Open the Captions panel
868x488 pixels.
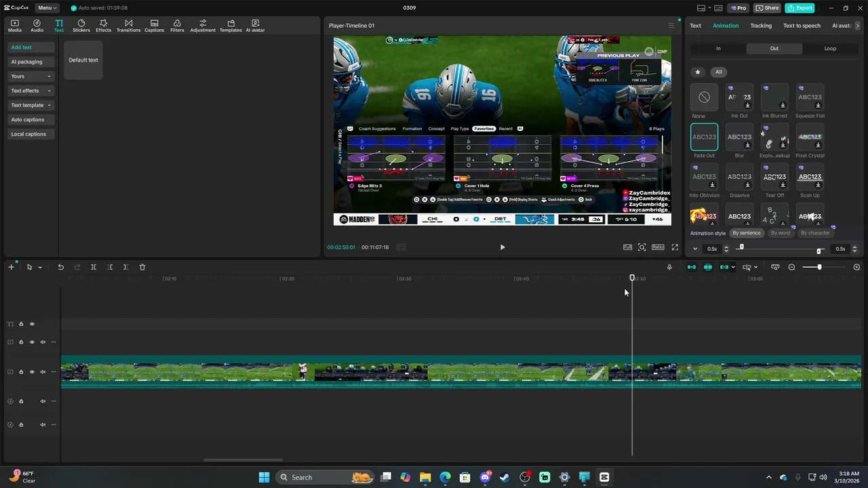154,26
